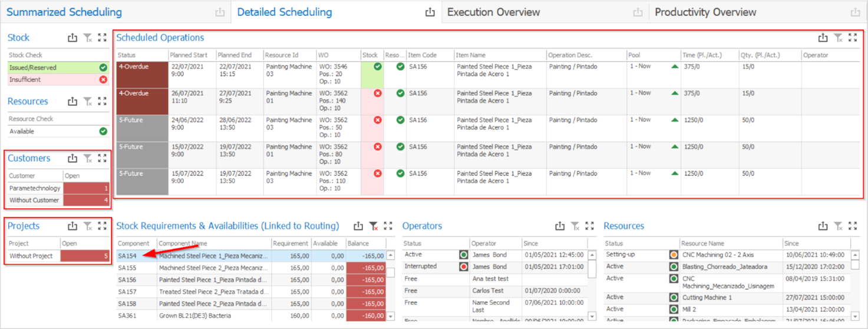Image resolution: width=868 pixels, height=329 pixels.
Task: Open the Productivity Overview tab
Action: click(705, 12)
